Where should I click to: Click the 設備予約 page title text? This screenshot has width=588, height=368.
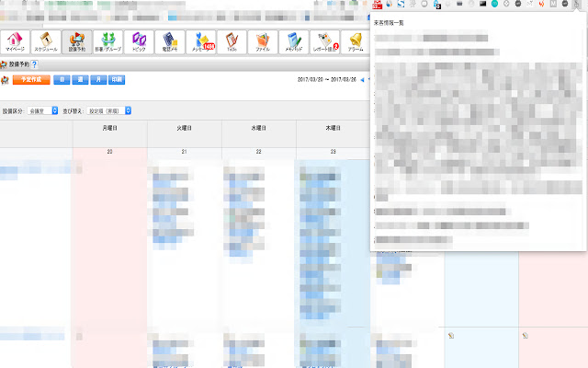[x=19, y=64]
